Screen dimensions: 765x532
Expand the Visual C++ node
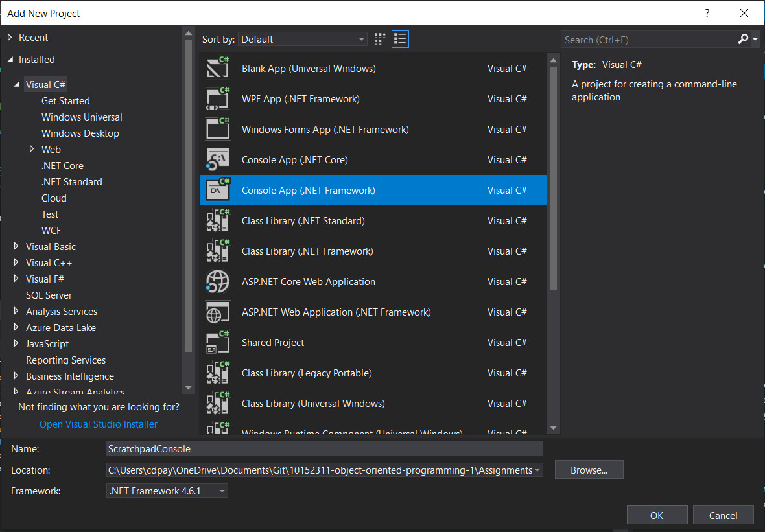click(17, 263)
